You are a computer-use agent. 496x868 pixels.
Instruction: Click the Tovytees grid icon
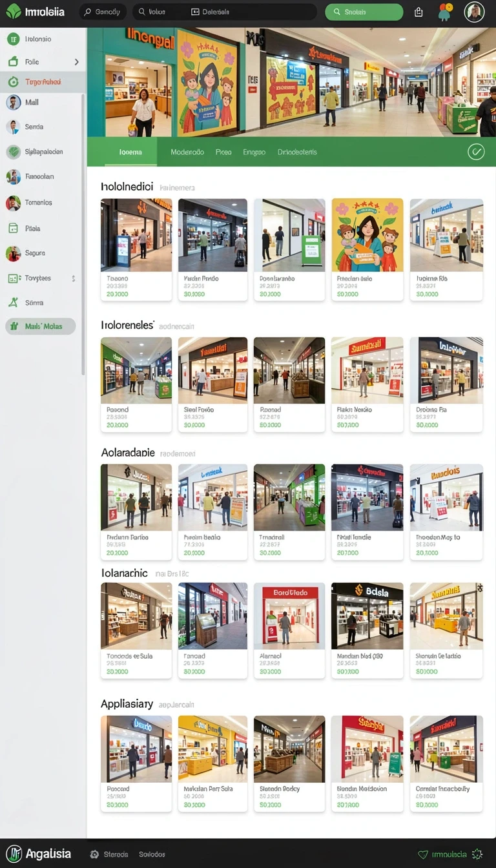pos(13,278)
